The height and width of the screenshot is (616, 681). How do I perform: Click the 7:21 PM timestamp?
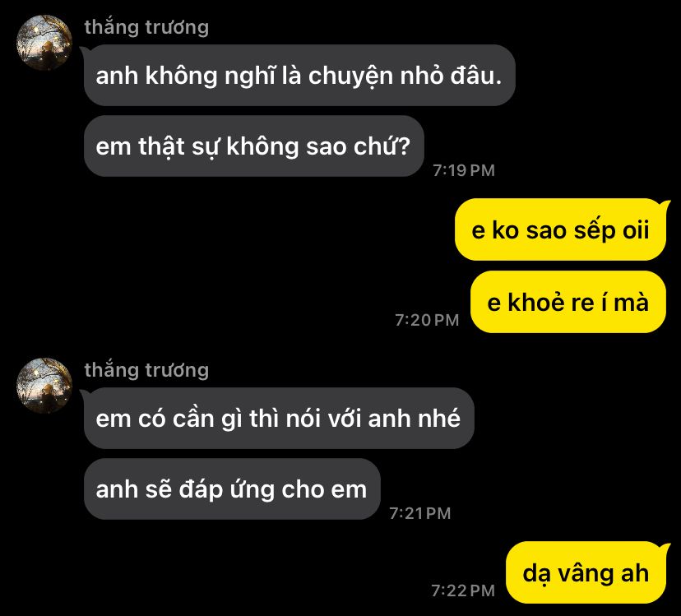click(x=420, y=513)
